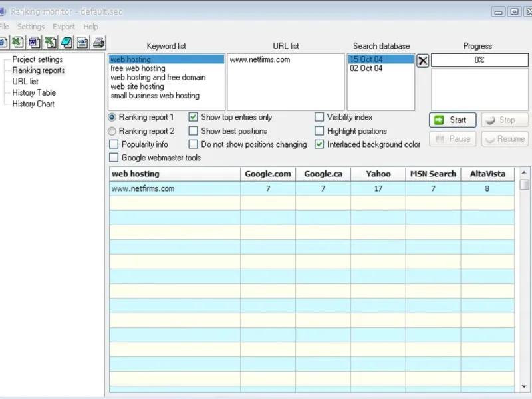
Task: Select Ranking report 2 radio button
Action: [112, 131]
